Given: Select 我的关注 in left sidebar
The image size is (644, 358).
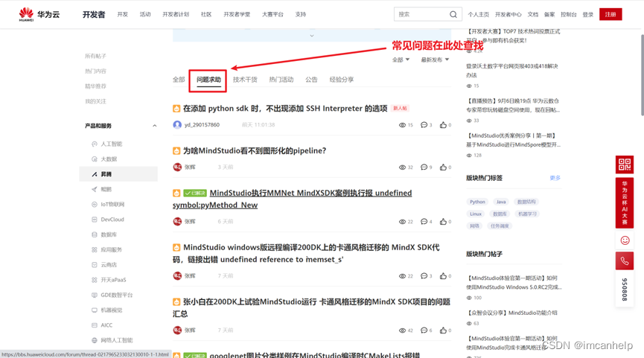Looking at the screenshot, I should [x=95, y=101].
